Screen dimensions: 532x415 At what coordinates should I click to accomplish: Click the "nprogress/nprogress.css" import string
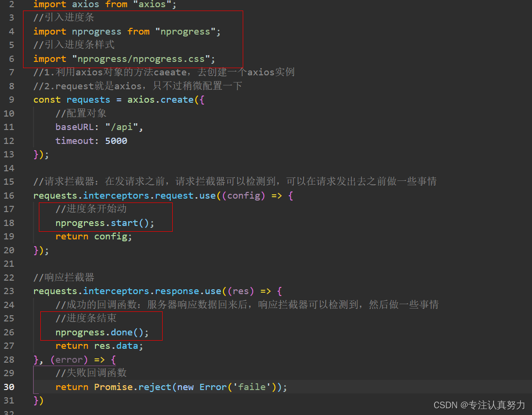(141, 59)
